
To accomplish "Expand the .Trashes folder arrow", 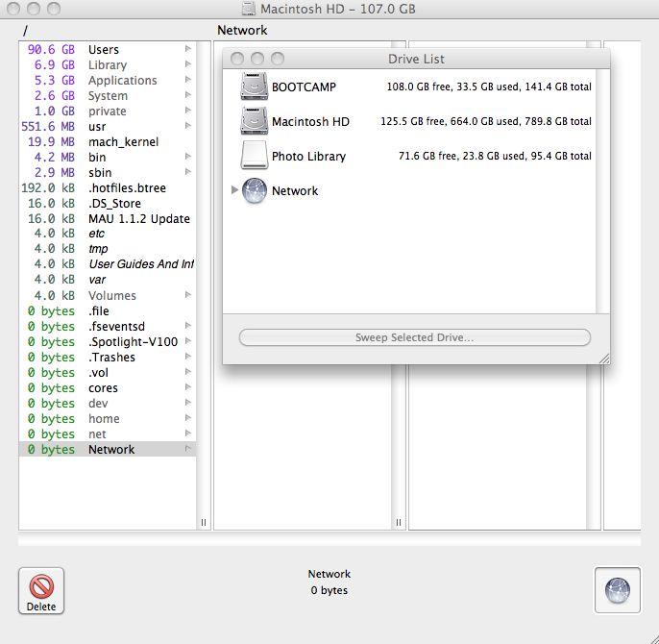I will point(188,357).
